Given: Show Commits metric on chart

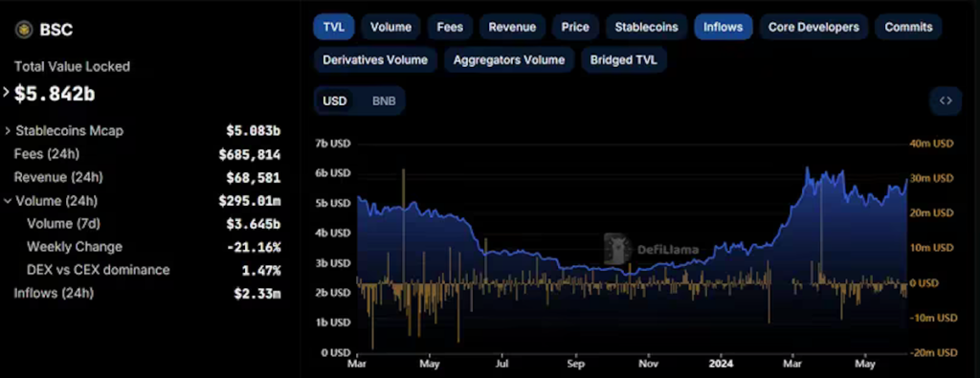Looking at the screenshot, I should click(908, 27).
